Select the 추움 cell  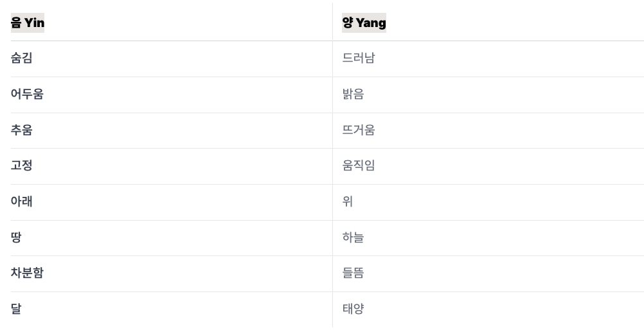(171, 131)
